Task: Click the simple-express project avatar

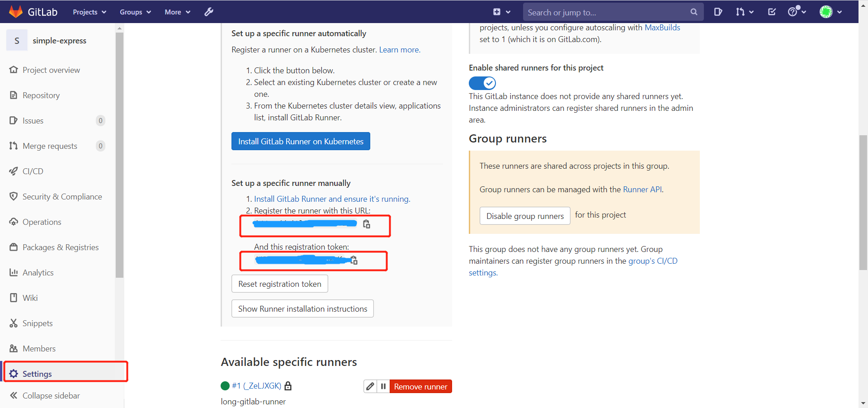Action: click(x=17, y=41)
